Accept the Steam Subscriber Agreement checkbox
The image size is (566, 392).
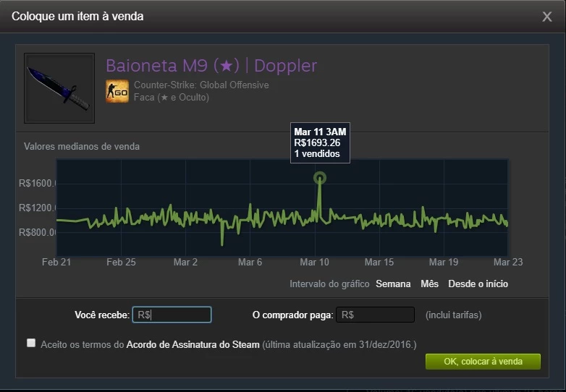pyautogui.click(x=31, y=343)
